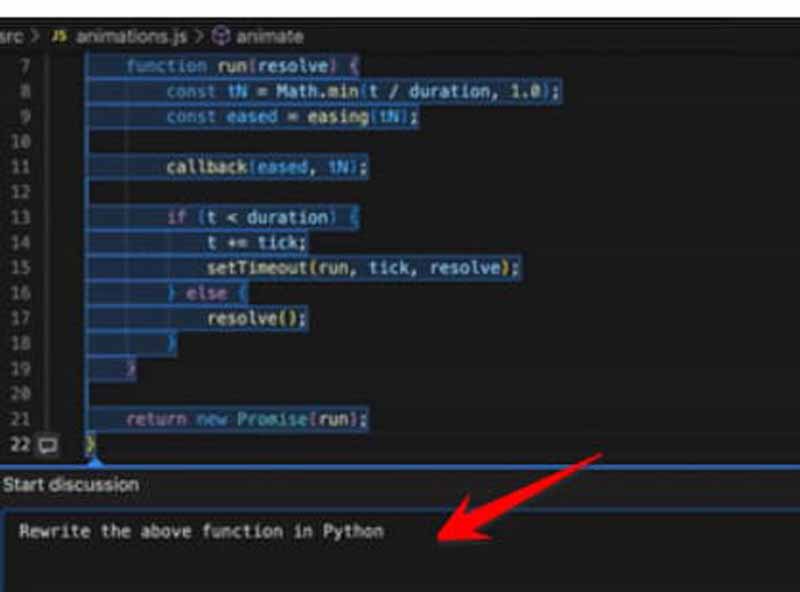Screen dimensions: 800x592
Task: Click the Start discussion header
Action: pyautogui.click(x=70, y=485)
